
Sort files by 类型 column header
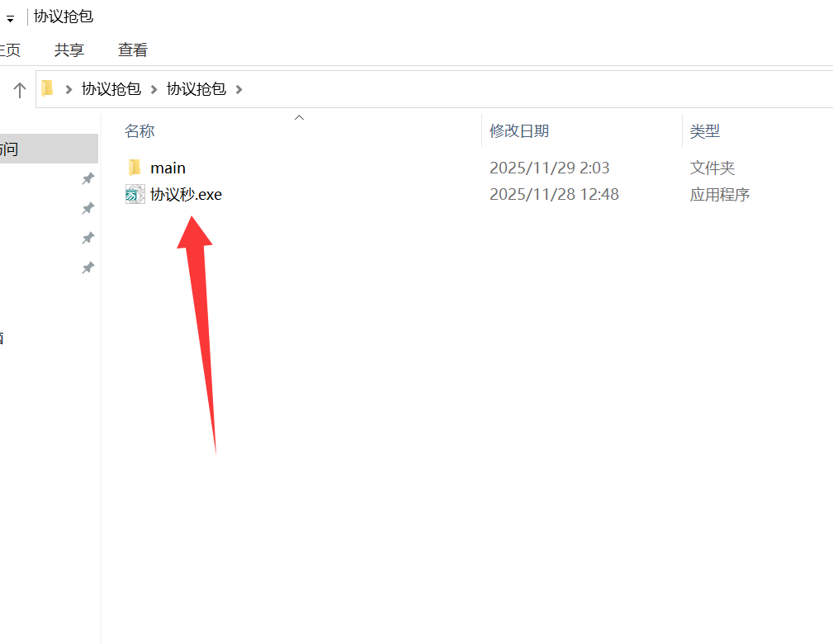point(705,130)
